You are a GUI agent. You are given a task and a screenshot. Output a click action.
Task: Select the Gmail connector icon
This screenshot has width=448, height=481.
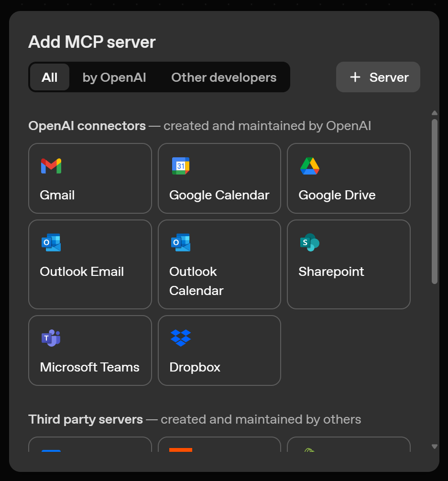tap(50, 166)
